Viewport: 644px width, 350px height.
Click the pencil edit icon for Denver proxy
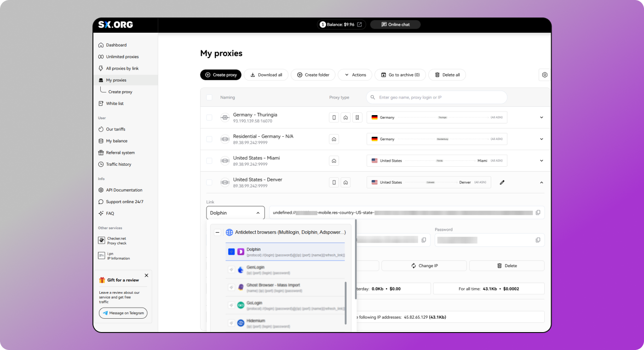pyautogui.click(x=502, y=182)
